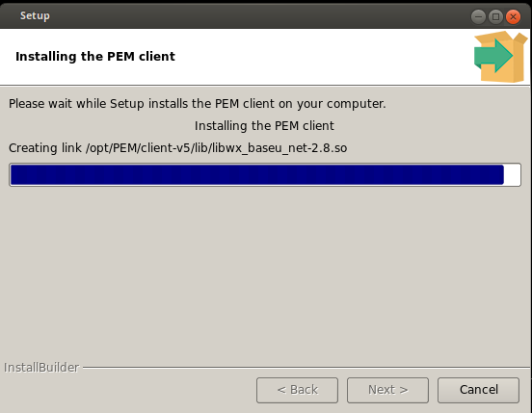The height and width of the screenshot is (413, 532).
Task: Click the green arrow on package icon
Action: tap(493, 56)
